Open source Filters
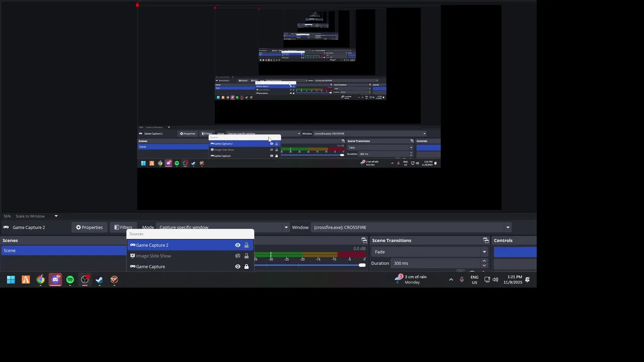The image size is (644, 362). [x=123, y=227]
